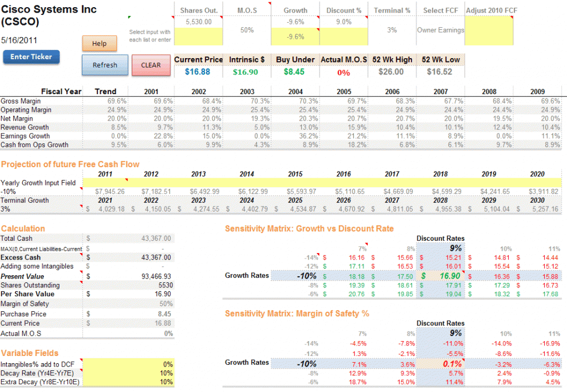Select the yellow Shares Out. input cell

click(199, 36)
